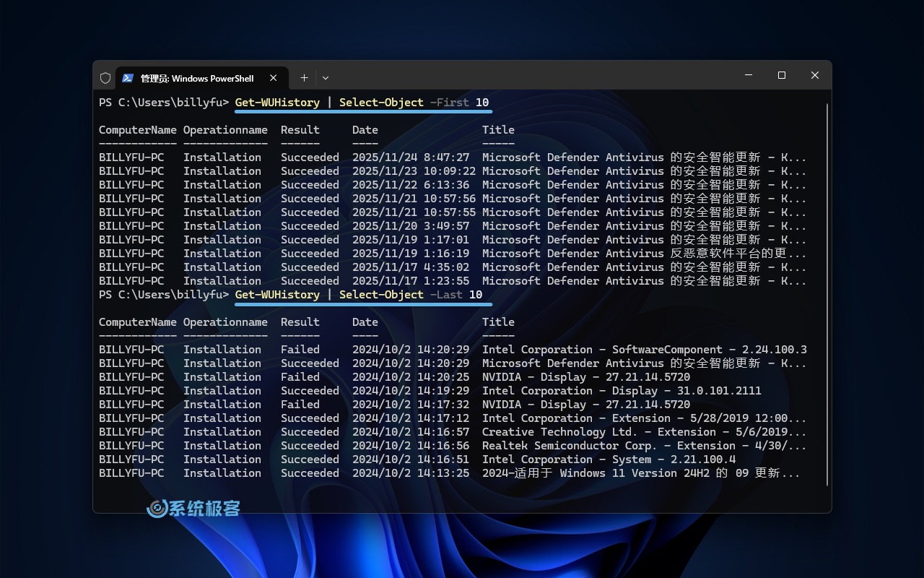924x578 pixels.
Task: Click the Title header in first table
Action: [x=498, y=130]
